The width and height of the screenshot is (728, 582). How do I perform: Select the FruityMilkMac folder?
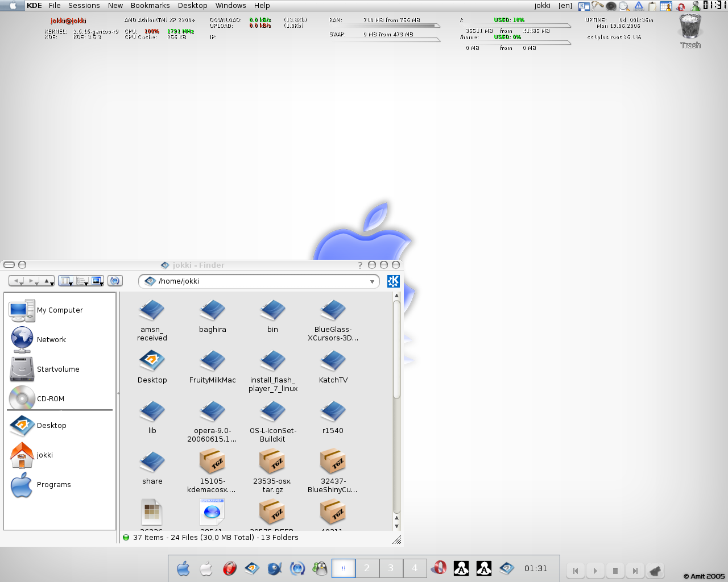coord(212,367)
